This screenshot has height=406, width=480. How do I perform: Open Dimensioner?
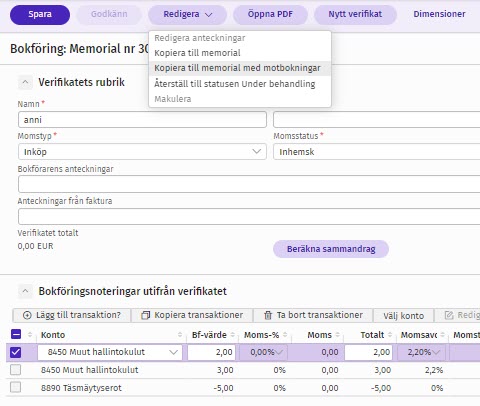tap(439, 14)
